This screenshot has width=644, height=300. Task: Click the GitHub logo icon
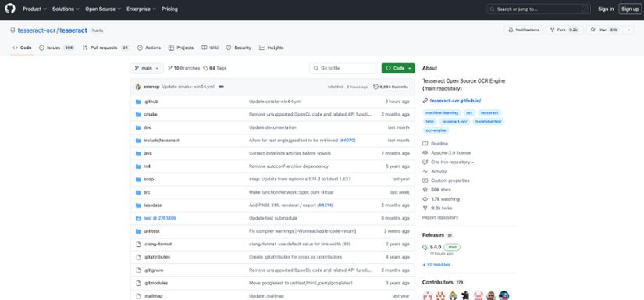[10, 9]
